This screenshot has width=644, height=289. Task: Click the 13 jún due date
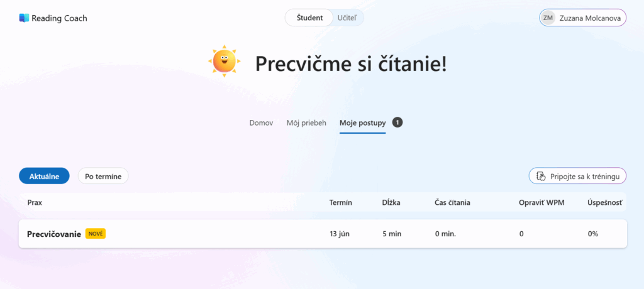(x=339, y=234)
